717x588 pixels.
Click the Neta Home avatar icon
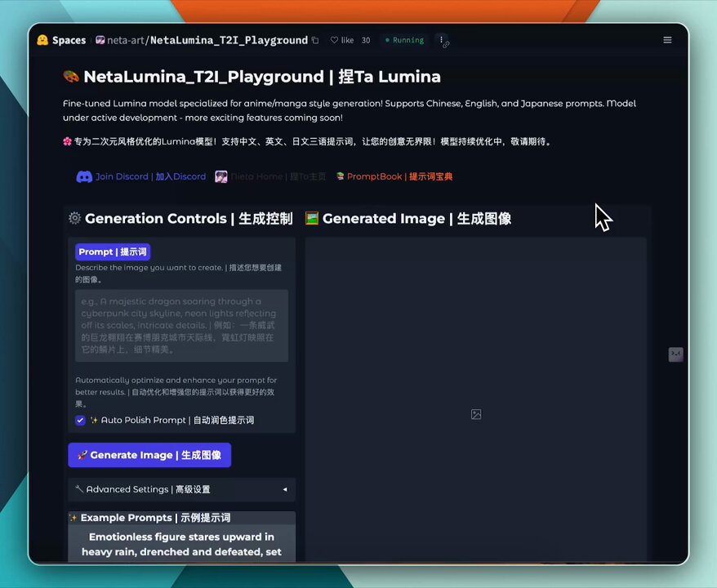click(x=221, y=176)
